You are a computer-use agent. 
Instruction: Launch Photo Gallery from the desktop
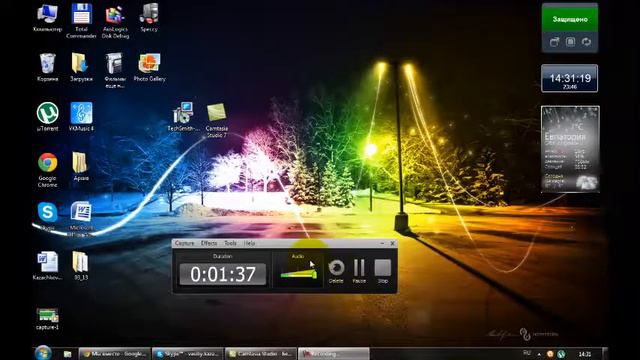coord(149,67)
